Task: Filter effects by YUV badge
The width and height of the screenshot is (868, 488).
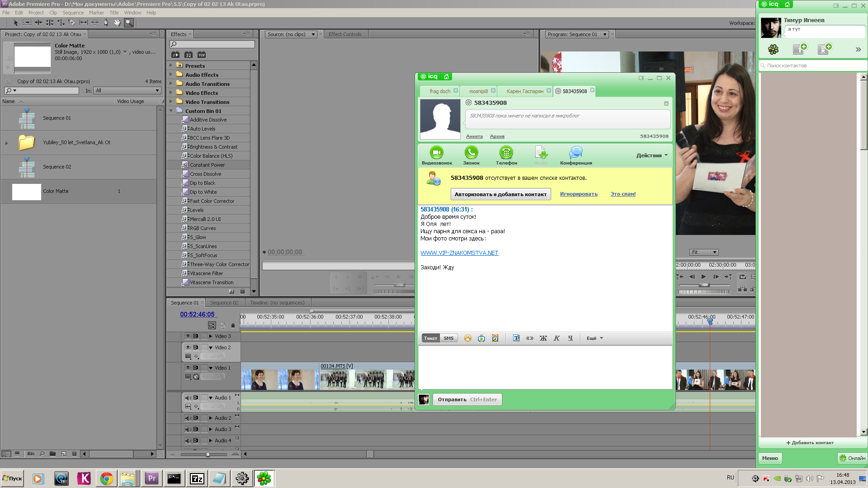Action: (x=202, y=55)
